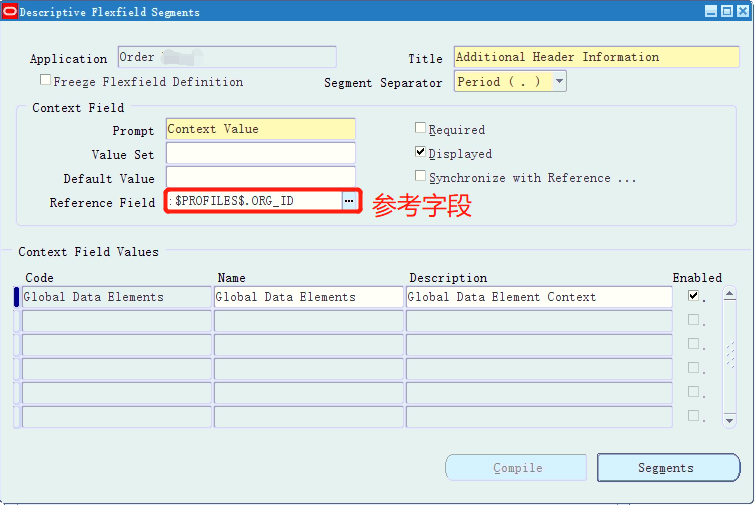The image size is (755, 505).
Task: Open the Reference Field list of values button
Action: pyautogui.click(x=349, y=201)
